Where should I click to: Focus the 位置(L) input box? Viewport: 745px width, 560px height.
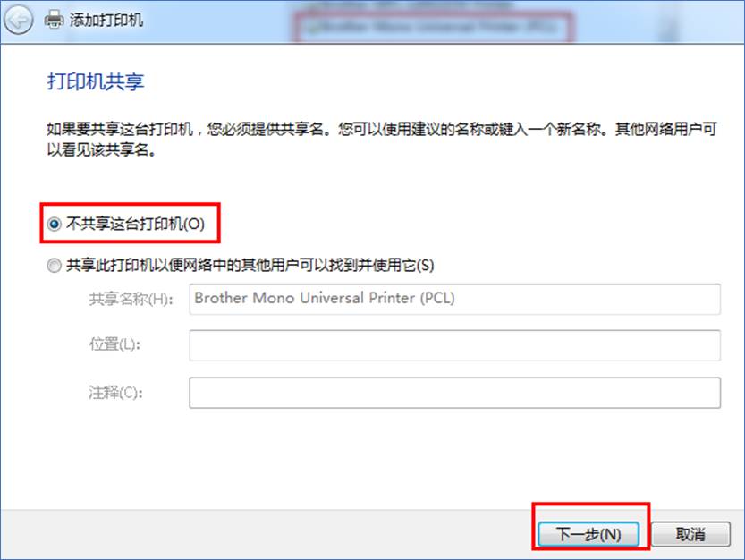click(454, 345)
